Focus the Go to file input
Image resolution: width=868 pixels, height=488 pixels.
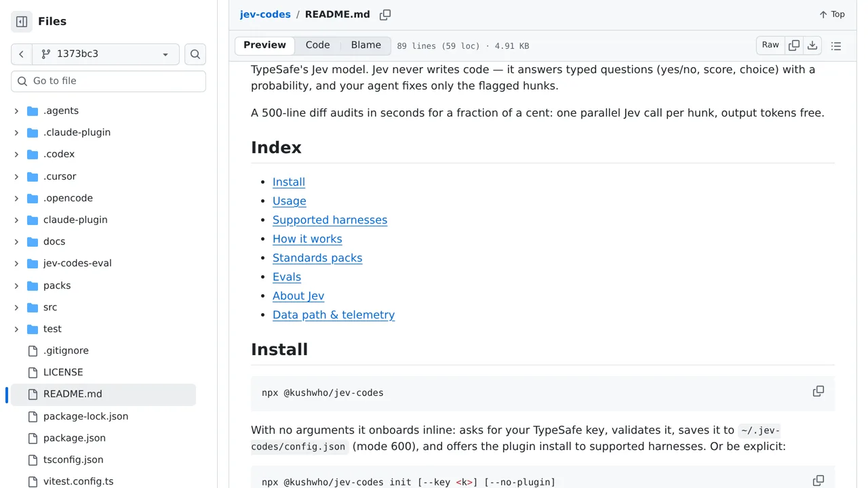coord(108,81)
